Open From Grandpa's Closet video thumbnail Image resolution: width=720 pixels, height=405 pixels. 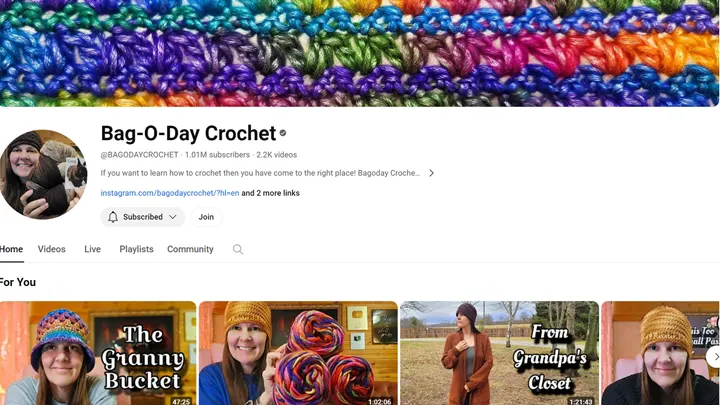tap(500, 353)
